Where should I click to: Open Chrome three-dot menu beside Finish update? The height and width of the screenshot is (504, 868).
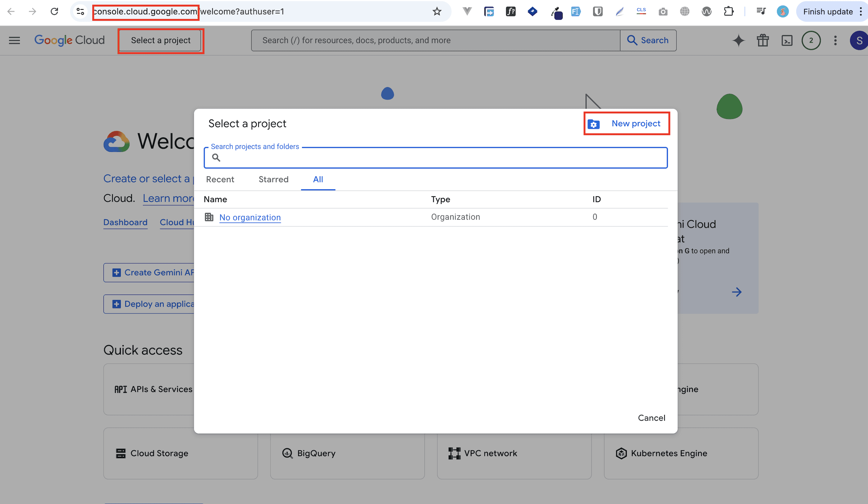(x=861, y=12)
